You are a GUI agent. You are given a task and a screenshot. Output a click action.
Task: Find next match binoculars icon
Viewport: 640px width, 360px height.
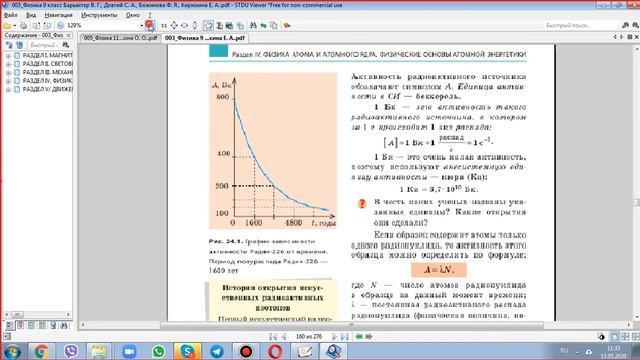pos(635,25)
